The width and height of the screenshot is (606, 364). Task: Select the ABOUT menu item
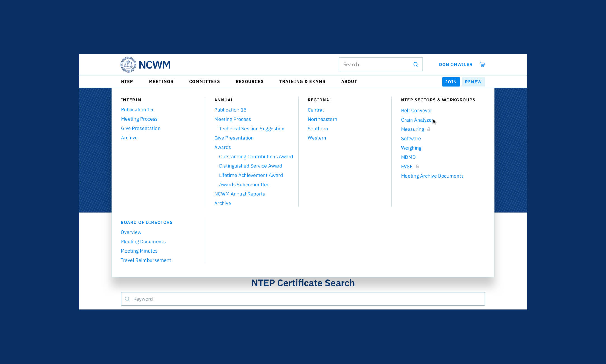349,81
